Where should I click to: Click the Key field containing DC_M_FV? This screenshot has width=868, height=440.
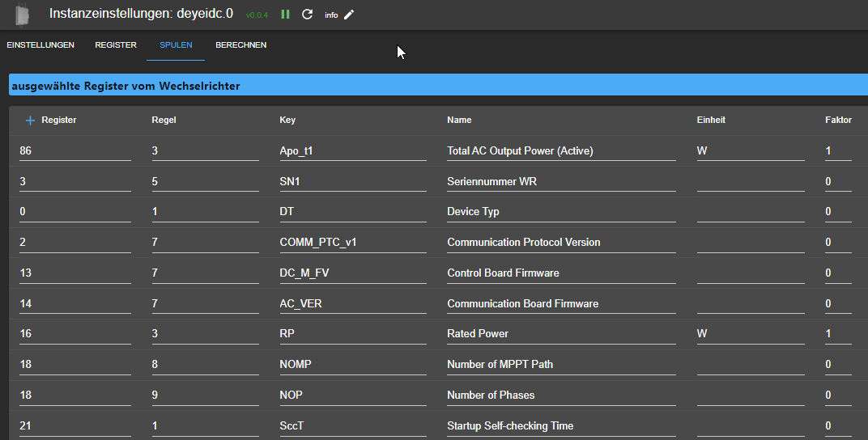tap(352, 273)
